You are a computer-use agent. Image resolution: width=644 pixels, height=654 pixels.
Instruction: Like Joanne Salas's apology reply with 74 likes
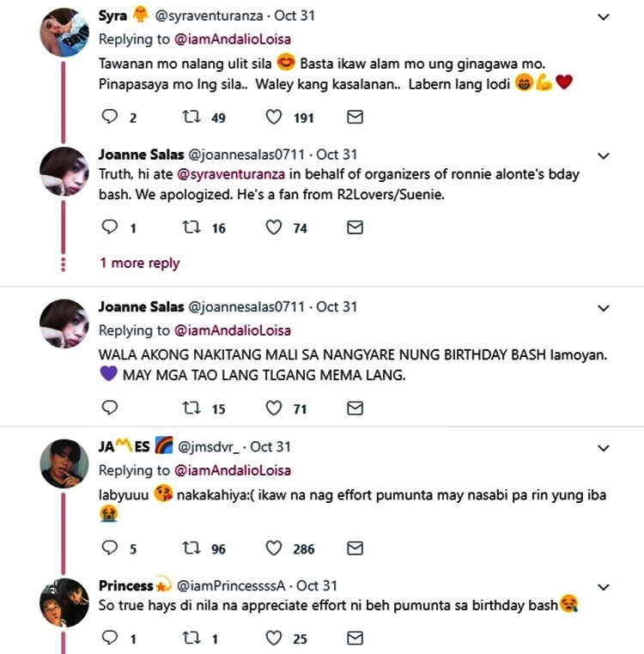coord(274,227)
